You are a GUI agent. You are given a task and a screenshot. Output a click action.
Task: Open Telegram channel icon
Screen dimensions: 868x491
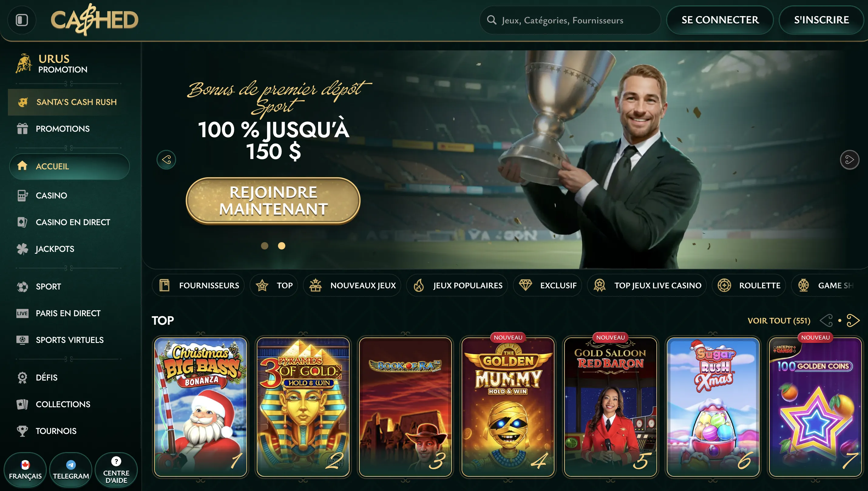pyautogui.click(x=71, y=470)
